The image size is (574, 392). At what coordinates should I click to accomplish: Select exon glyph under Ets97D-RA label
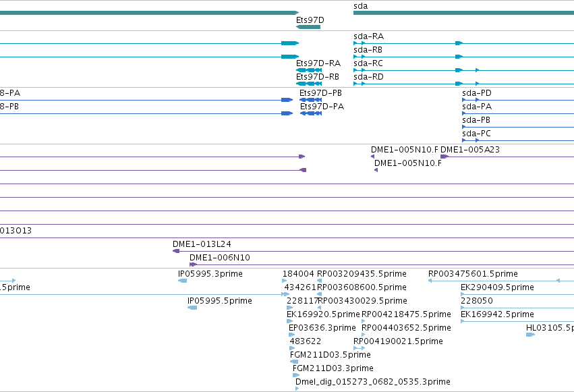click(x=309, y=70)
